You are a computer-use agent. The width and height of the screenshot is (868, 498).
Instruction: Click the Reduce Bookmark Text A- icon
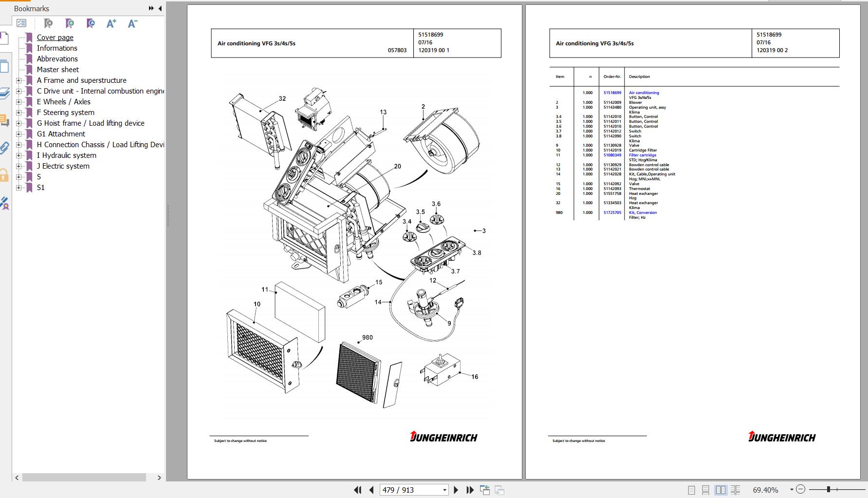pyautogui.click(x=132, y=23)
